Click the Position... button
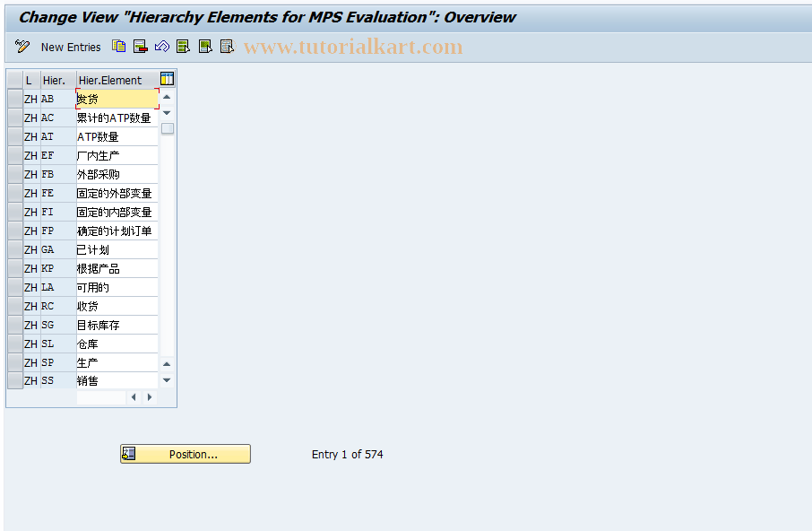812x531 pixels. (x=185, y=454)
